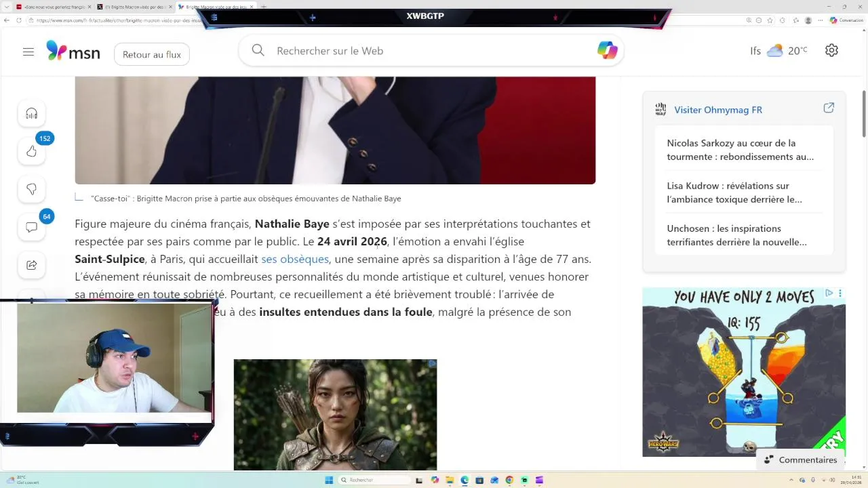Click the browser address bar URL
The height and width of the screenshot is (488, 868).
pyautogui.click(x=121, y=20)
